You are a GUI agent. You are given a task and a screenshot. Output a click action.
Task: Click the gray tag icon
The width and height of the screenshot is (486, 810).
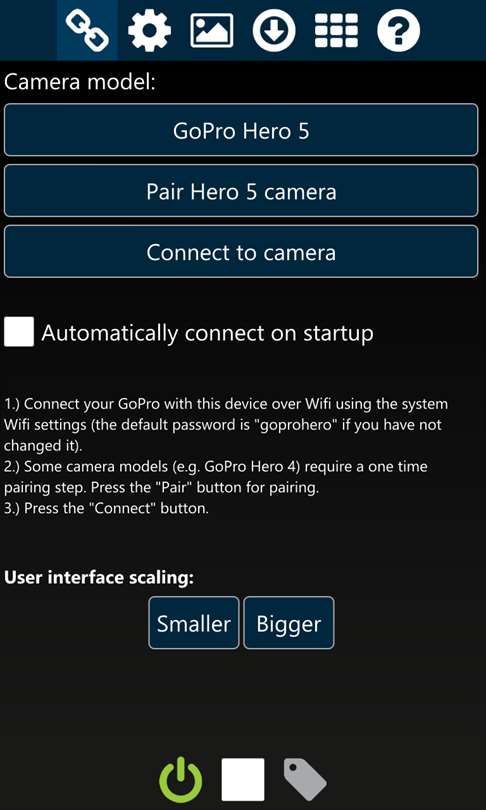(x=305, y=780)
